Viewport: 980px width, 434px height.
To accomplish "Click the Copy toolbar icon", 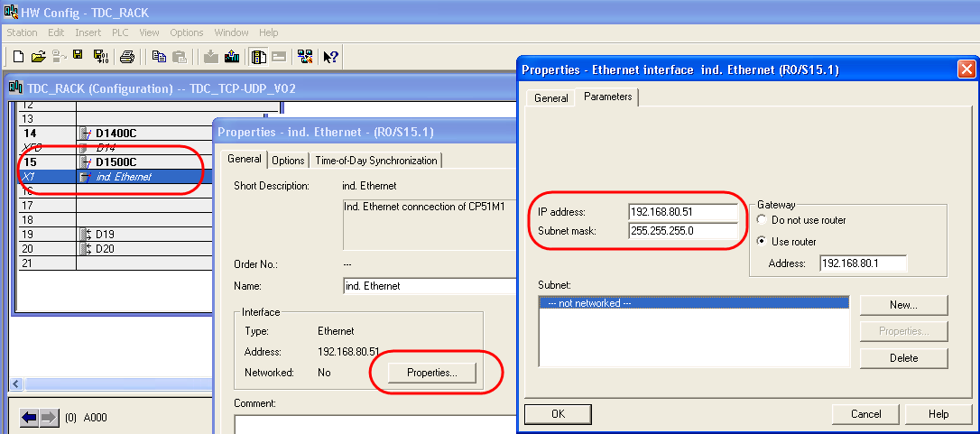I will point(159,57).
